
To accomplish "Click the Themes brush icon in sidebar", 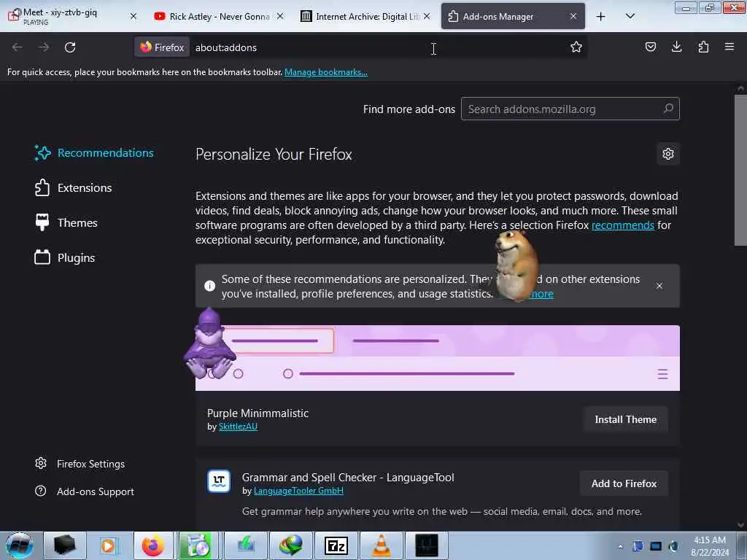I will (x=42, y=222).
